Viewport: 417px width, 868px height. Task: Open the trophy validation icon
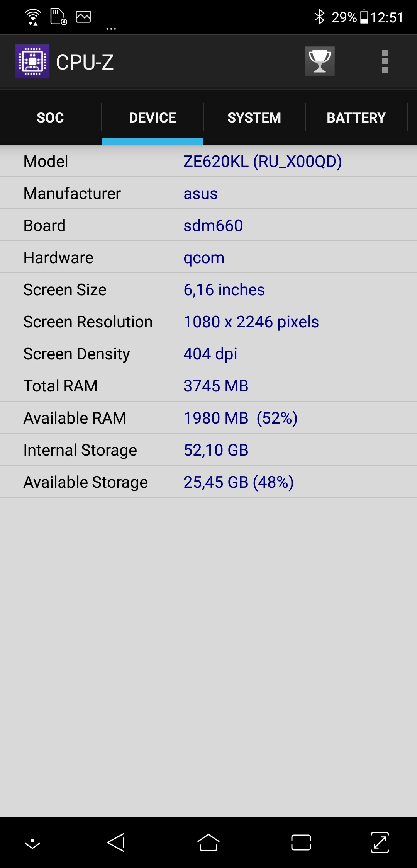click(320, 61)
